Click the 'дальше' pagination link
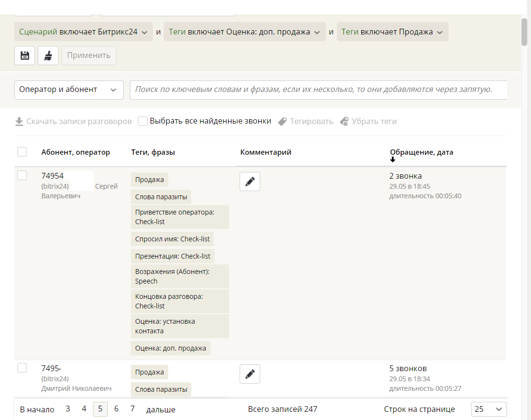531x420 pixels. click(161, 409)
